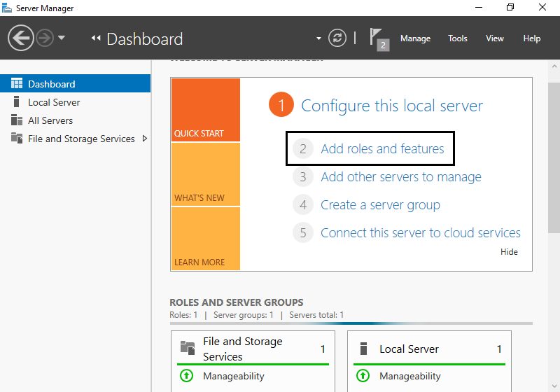Open the Tools menu
This screenshot has height=392, width=560.
pyautogui.click(x=458, y=38)
